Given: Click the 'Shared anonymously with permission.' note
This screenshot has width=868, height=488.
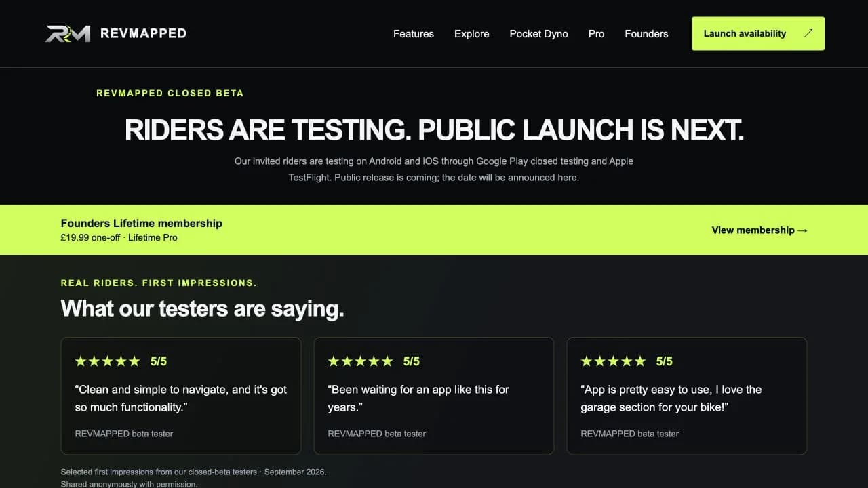Looking at the screenshot, I should (x=130, y=484).
